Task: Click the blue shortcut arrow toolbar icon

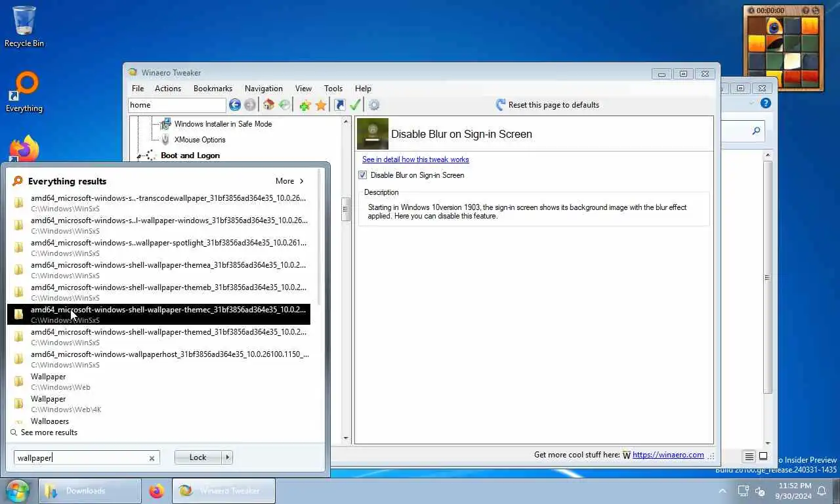Action: (339, 105)
